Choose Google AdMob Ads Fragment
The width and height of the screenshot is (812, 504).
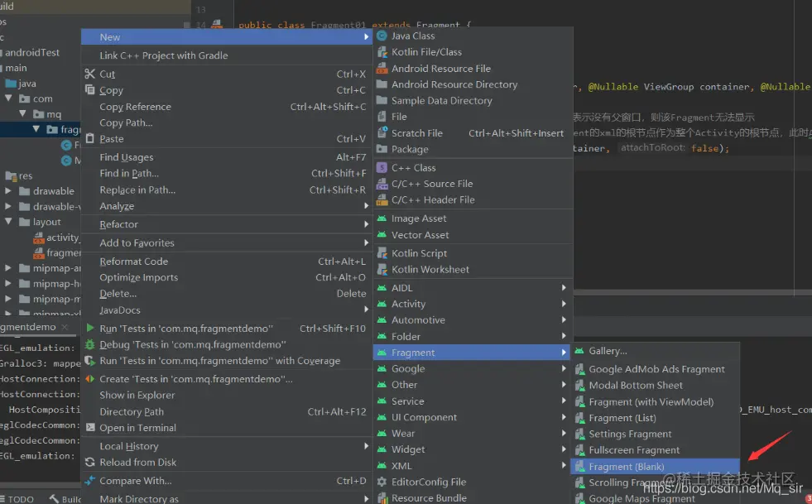coord(655,369)
